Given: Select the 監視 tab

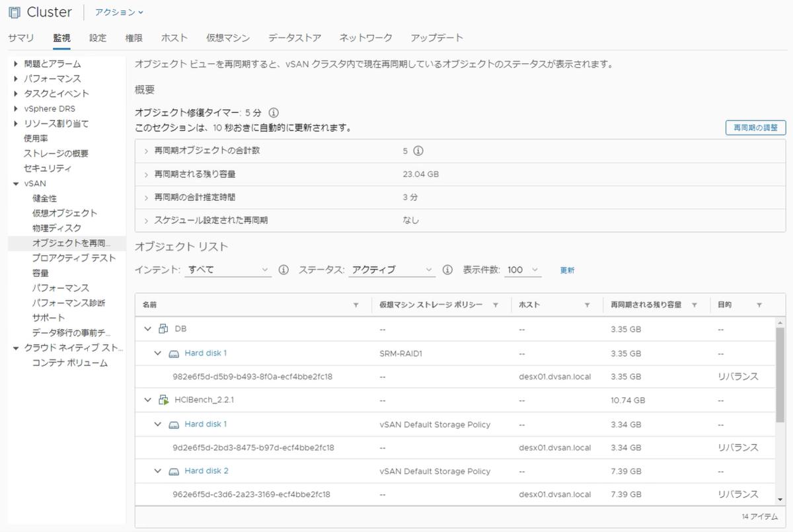Looking at the screenshot, I should (61, 38).
